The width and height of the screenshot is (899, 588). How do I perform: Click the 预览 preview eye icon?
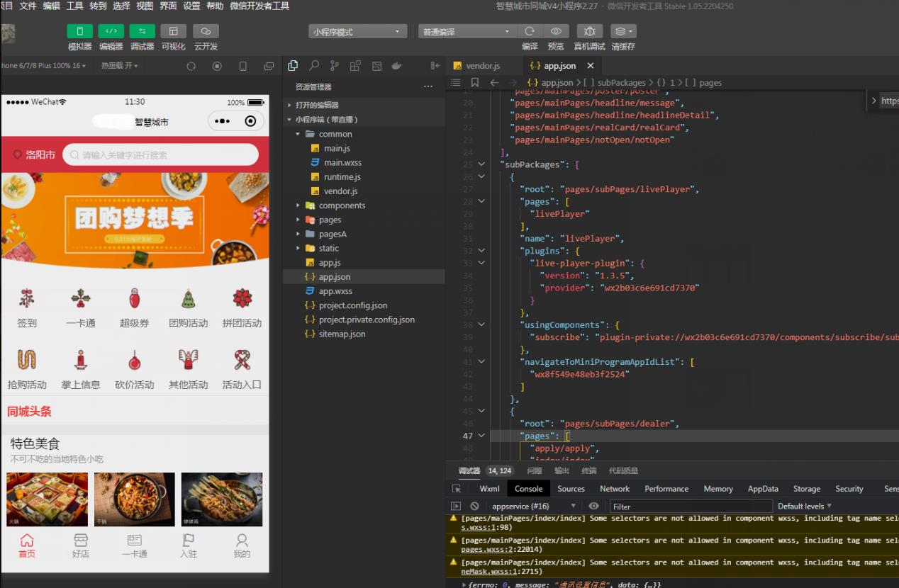click(556, 31)
